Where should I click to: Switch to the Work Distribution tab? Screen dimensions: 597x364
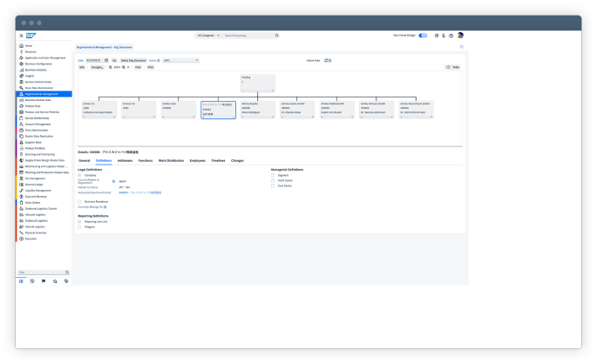(x=172, y=160)
